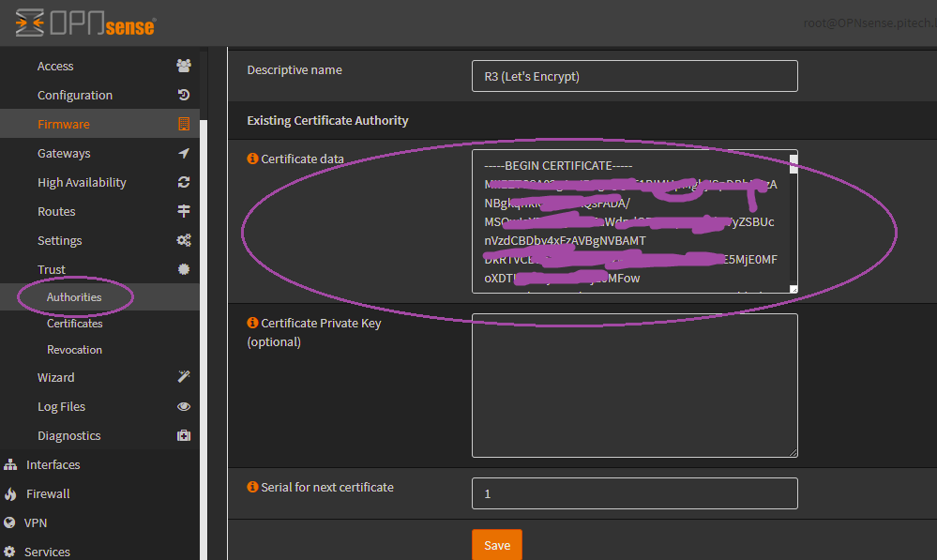The height and width of the screenshot is (560, 937).
Task: Click the Configuration history icon
Action: [184, 95]
